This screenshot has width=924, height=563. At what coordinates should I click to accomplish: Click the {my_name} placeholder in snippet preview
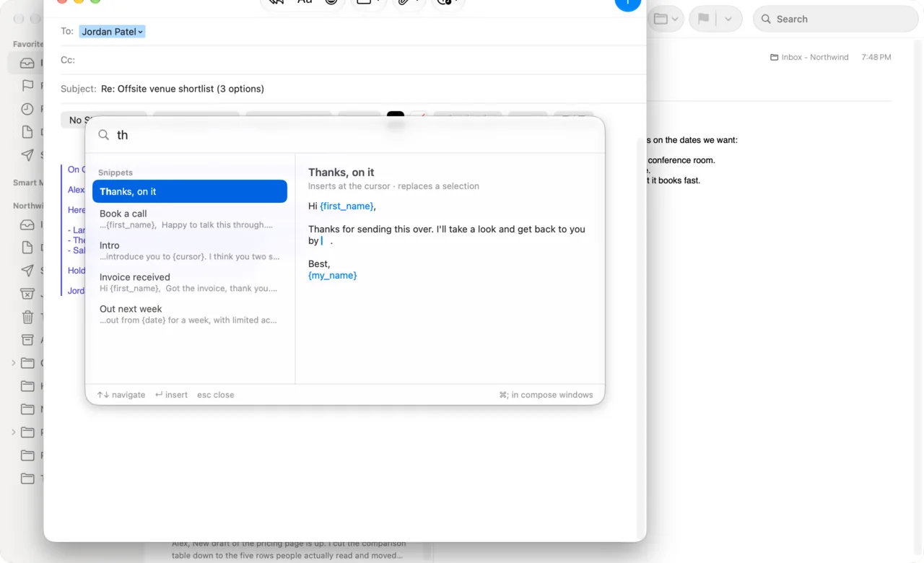(333, 276)
